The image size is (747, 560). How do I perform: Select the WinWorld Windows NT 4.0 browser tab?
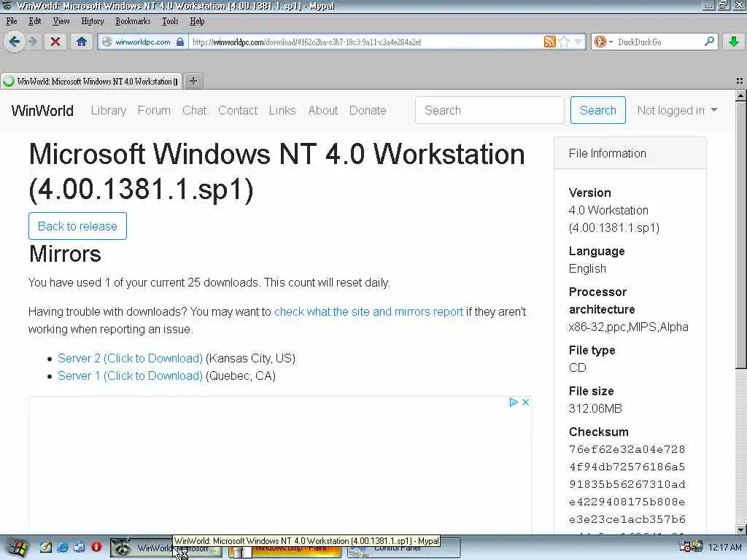click(x=91, y=82)
